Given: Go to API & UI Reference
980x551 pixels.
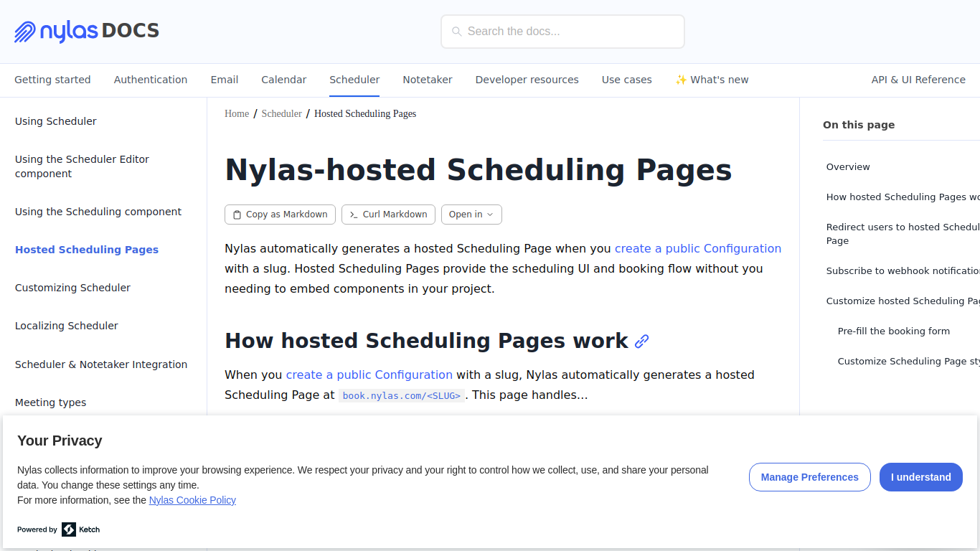Looking at the screenshot, I should [918, 80].
